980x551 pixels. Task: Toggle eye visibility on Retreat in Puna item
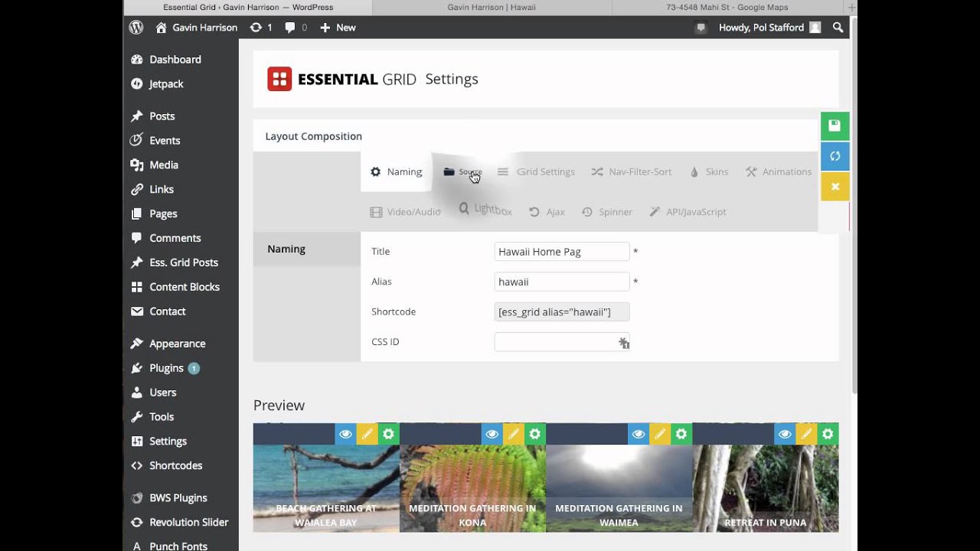785,434
